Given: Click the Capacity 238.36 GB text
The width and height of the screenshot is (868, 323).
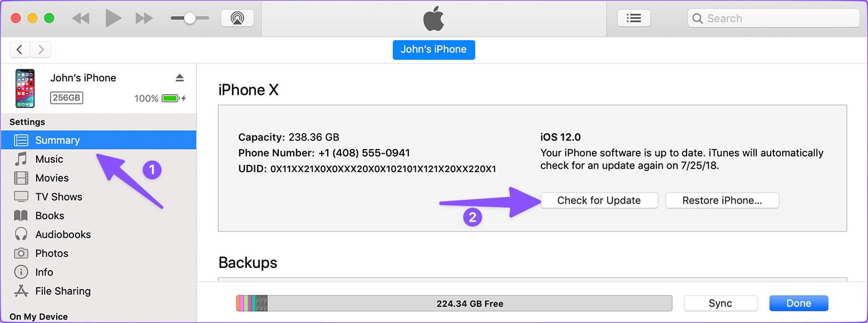Looking at the screenshot, I should 289,137.
